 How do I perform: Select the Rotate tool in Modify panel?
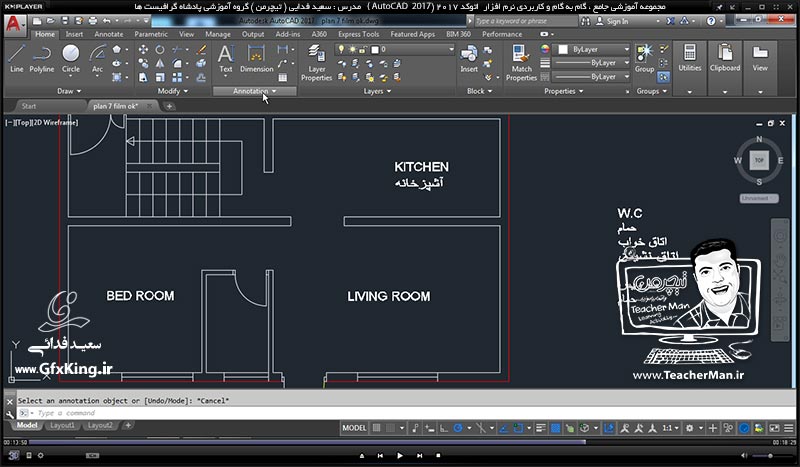click(160, 50)
